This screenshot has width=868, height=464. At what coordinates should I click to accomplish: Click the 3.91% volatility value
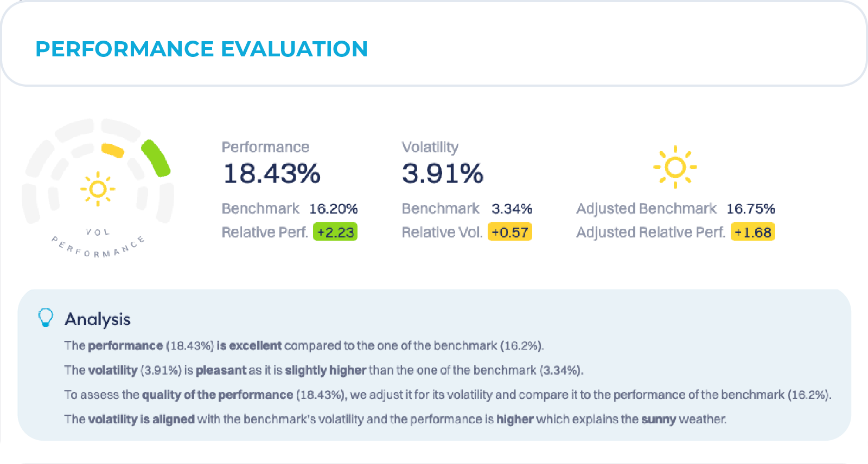click(x=443, y=173)
